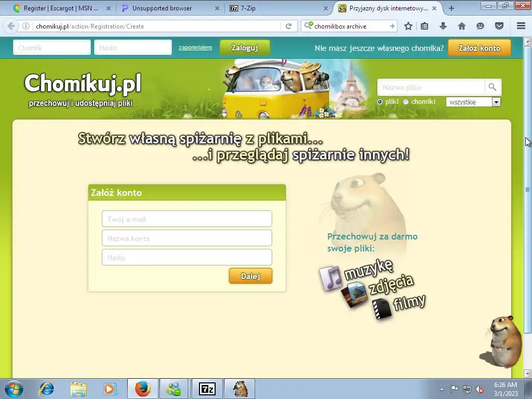Open the zapomniałem link
532x399 pixels.
click(x=195, y=47)
